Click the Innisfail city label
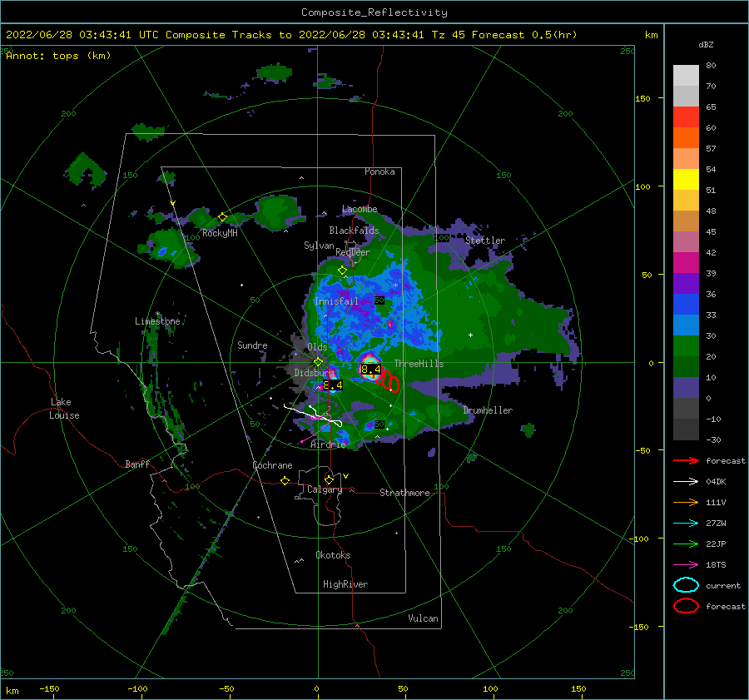This screenshot has width=749, height=700. click(336, 301)
